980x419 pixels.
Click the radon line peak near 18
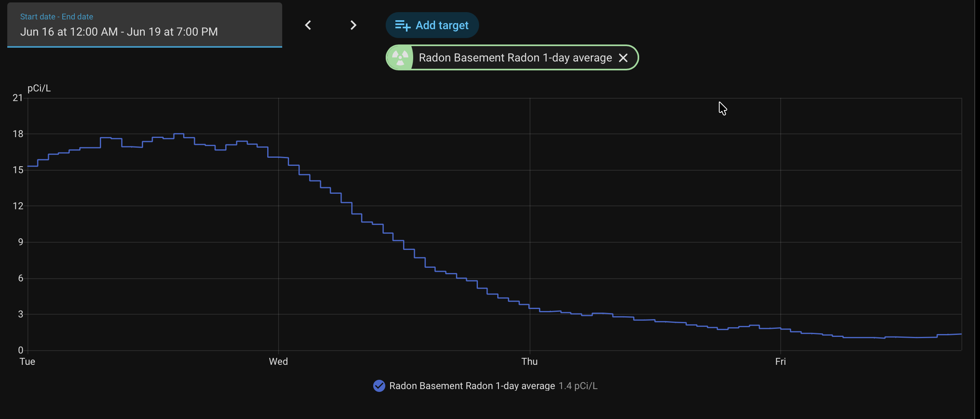(x=179, y=134)
